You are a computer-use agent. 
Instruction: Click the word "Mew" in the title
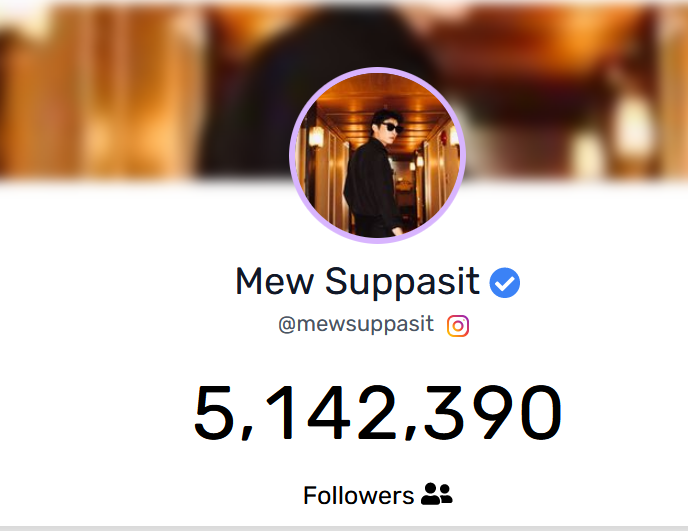pos(275,281)
